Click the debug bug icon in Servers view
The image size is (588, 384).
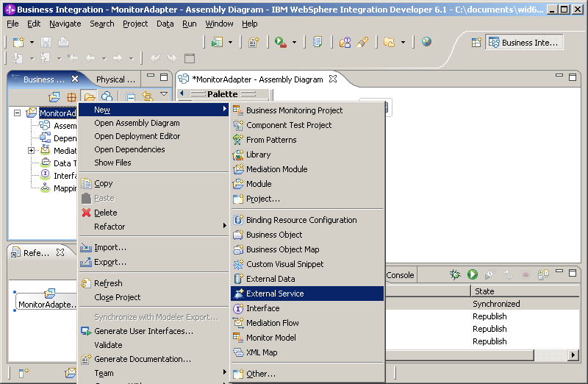coord(455,274)
